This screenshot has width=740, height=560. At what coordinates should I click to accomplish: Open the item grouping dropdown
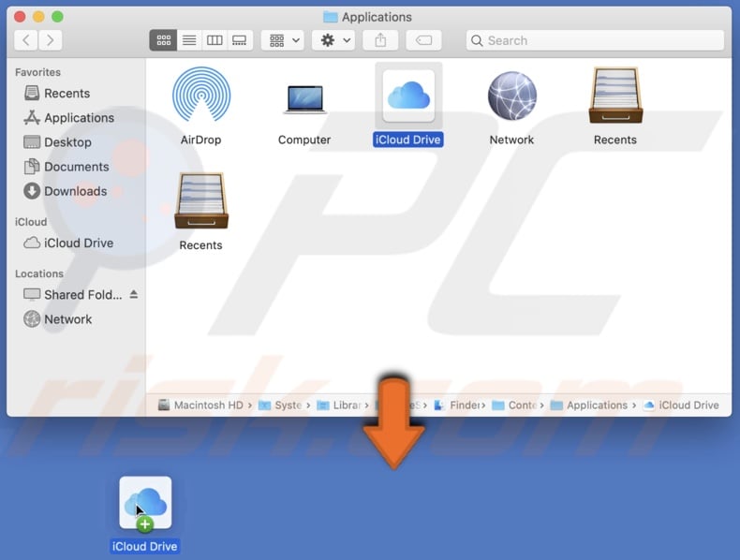click(283, 40)
